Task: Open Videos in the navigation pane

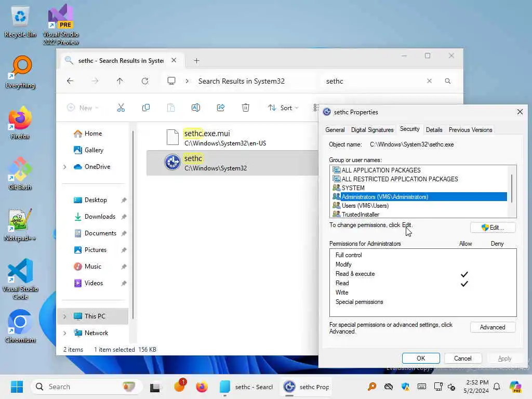Action: pos(94,283)
